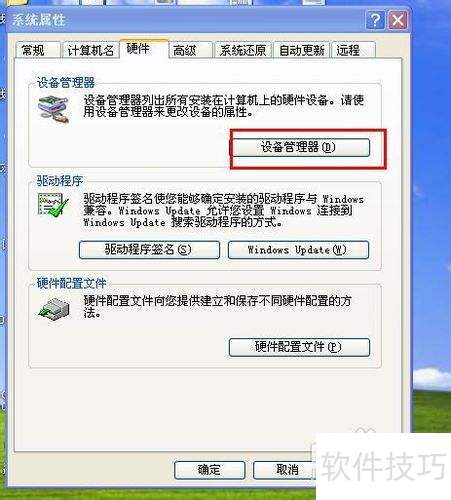
Task: Click the help question mark button
Action: (x=375, y=20)
